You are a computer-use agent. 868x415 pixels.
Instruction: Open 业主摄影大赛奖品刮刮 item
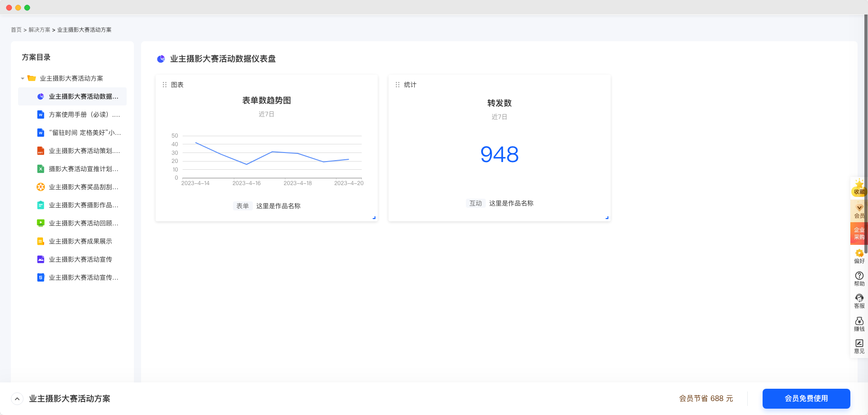click(x=84, y=187)
